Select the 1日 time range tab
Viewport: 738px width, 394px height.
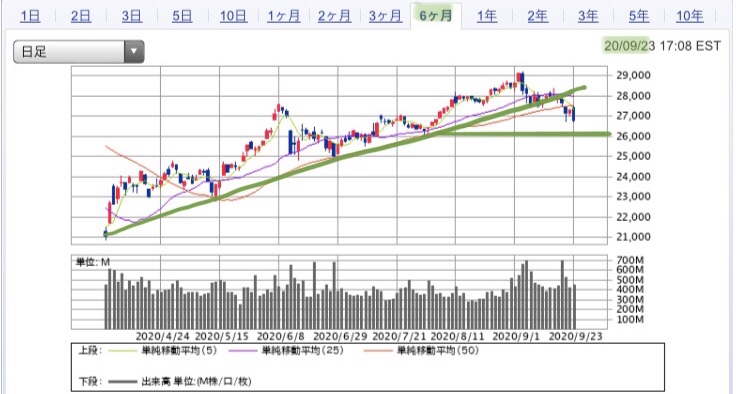point(30,16)
